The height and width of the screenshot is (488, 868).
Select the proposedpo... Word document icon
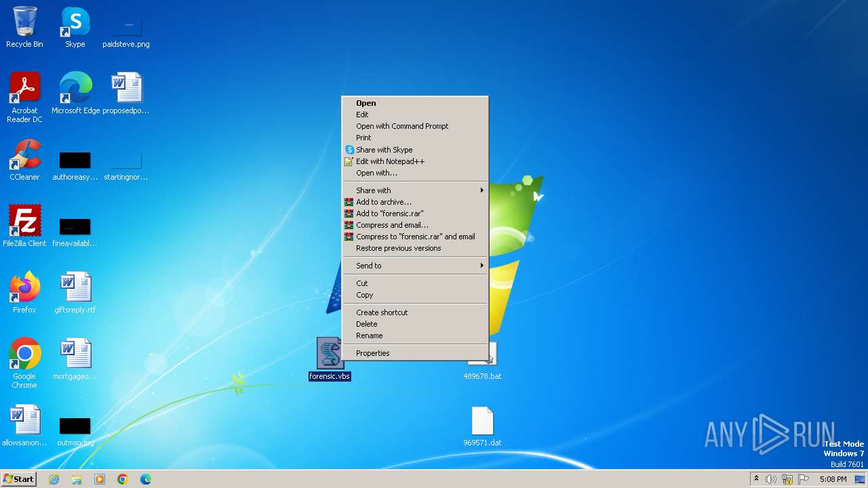click(126, 93)
